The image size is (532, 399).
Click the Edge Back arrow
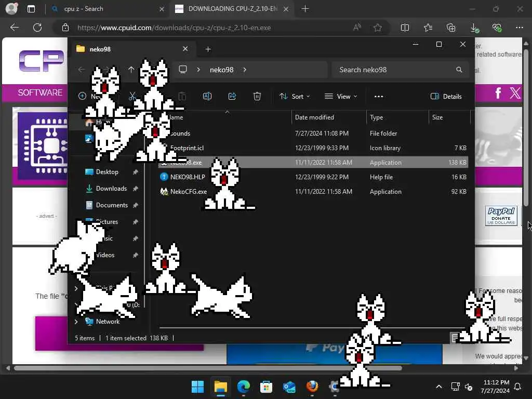tap(14, 28)
